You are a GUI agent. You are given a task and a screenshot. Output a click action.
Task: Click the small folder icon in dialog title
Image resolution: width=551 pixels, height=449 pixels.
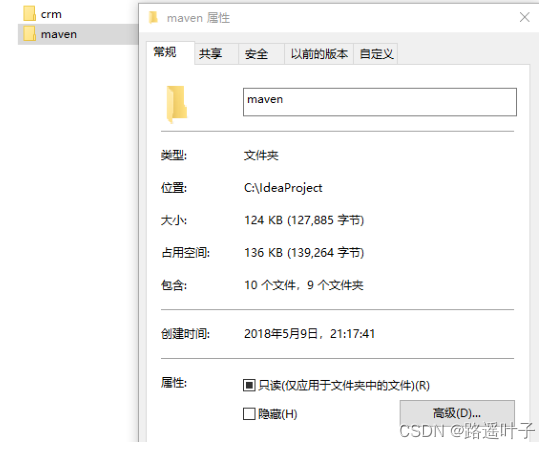[153, 17]
